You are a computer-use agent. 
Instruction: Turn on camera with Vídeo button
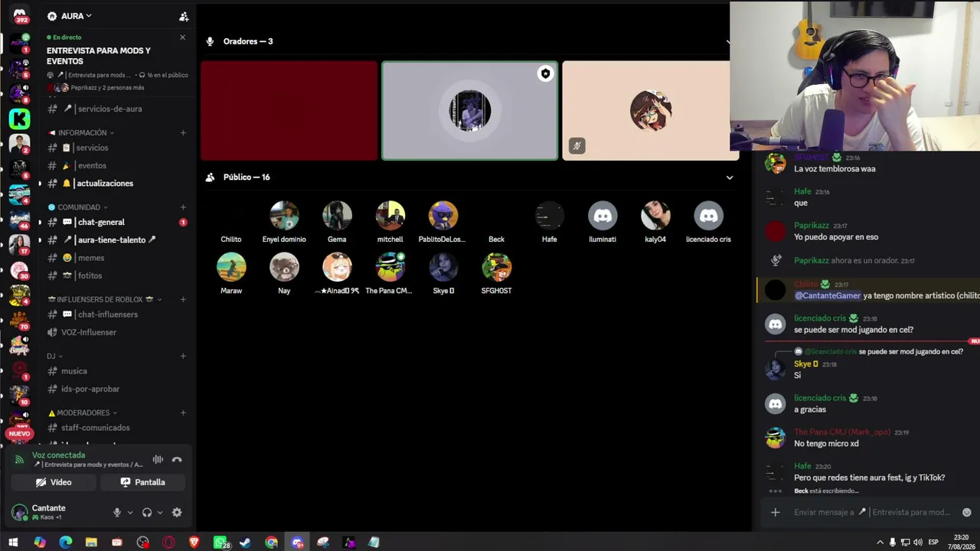54,482
